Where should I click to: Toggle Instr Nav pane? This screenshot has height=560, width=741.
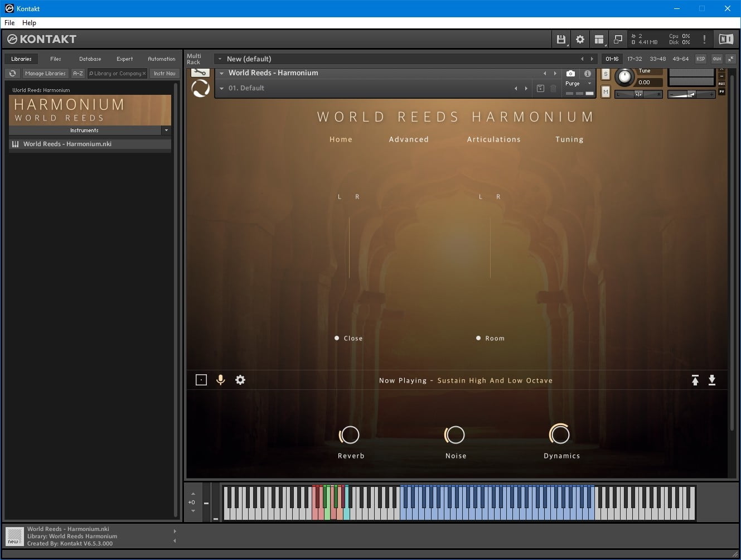(164, 73)
